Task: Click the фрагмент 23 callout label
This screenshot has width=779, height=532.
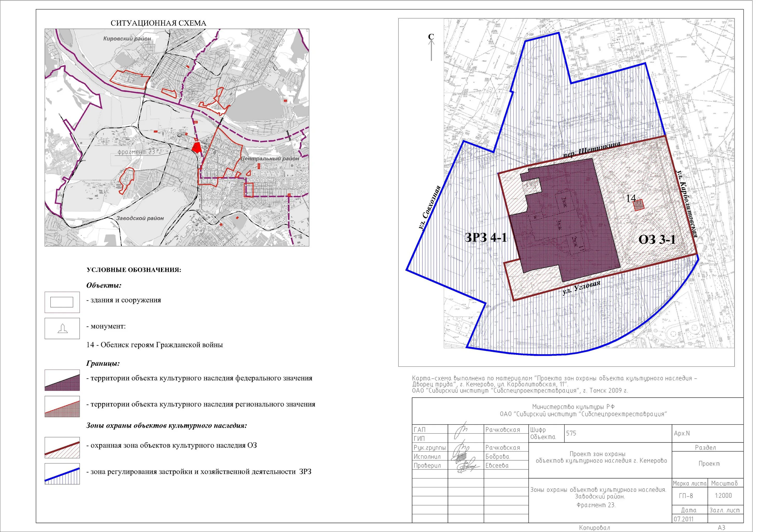Action: (x=136, y=152)
